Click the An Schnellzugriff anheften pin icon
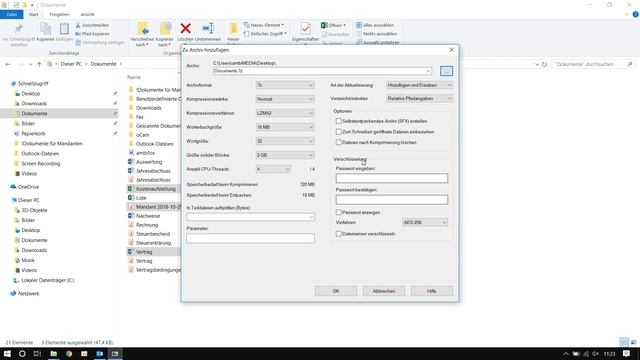Image resolution: width=640 pixels, height=360 pixels. (19, 28)
